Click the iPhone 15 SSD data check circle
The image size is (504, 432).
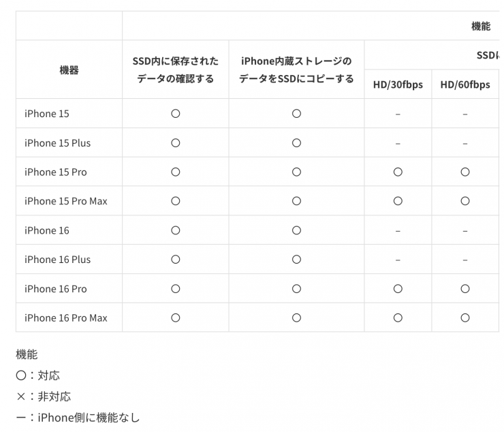[x=175, y=114]
